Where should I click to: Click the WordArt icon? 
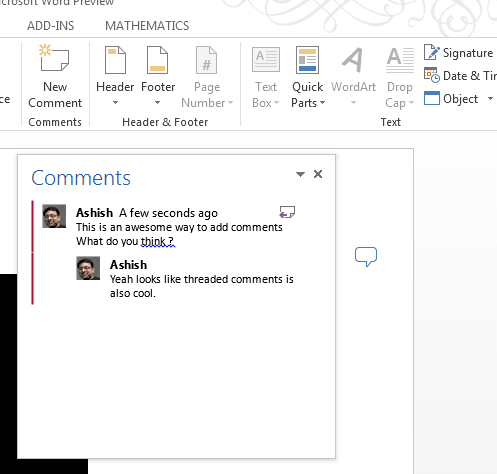tap(353, 60)
